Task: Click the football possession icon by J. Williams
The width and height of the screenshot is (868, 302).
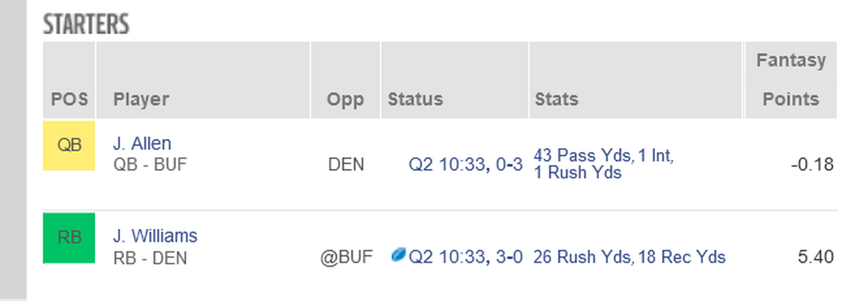Action: [x=398, y=255]
